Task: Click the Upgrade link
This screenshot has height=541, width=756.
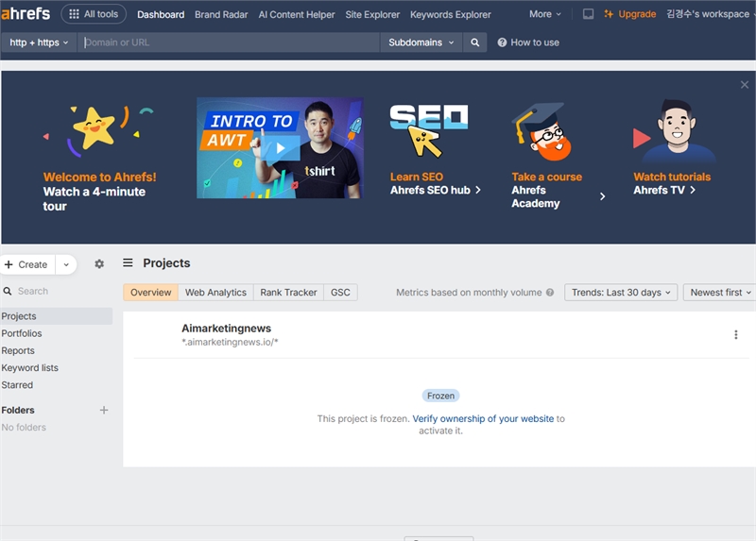Action: [629, 14]
